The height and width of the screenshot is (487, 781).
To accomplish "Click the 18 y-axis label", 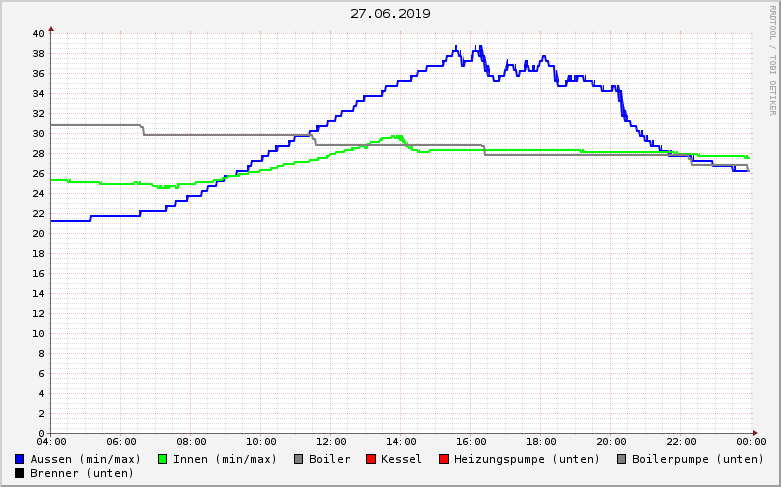I will [x=39, y=253].
